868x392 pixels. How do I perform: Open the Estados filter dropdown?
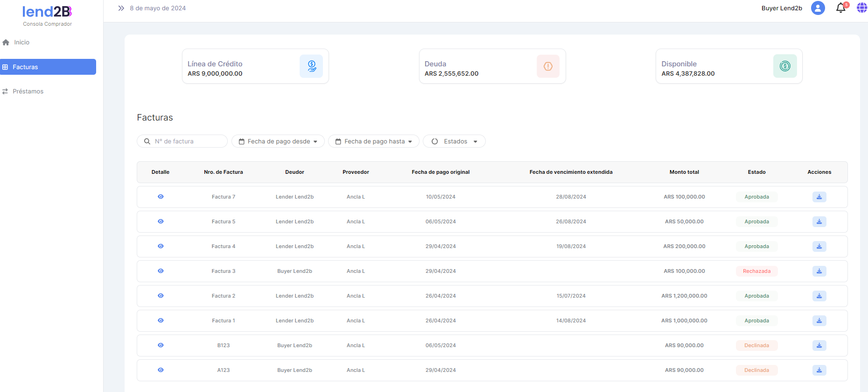pos(454,141)
